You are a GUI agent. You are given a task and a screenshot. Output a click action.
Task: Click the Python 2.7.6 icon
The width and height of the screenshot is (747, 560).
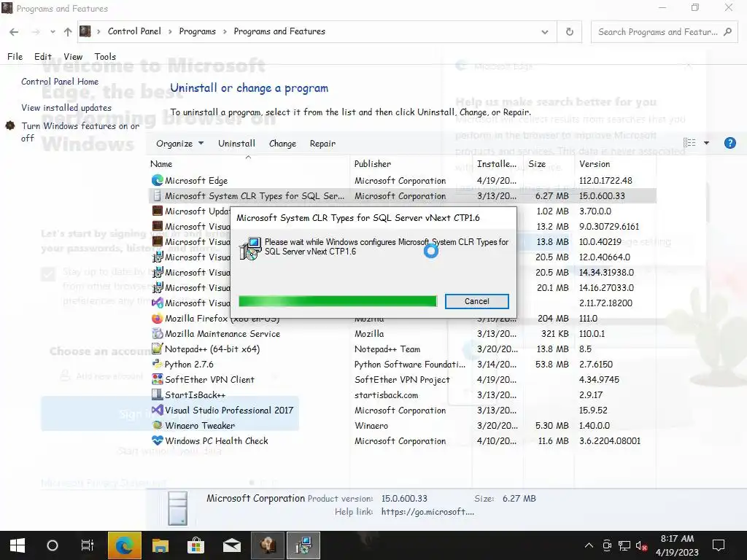[158, 364]
